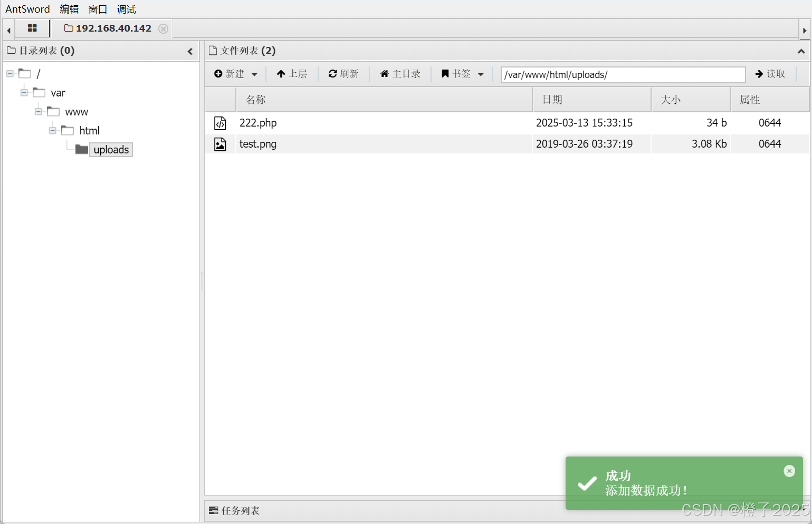Select the 222.php file name
Viewport: 812px width, 524px height.
click(258, 123)
